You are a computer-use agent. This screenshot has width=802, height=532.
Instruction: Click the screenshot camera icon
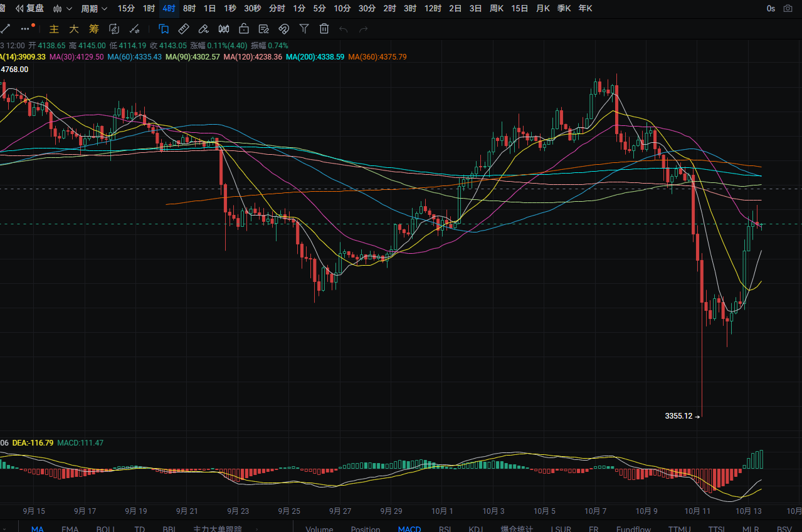click(788, 9)
